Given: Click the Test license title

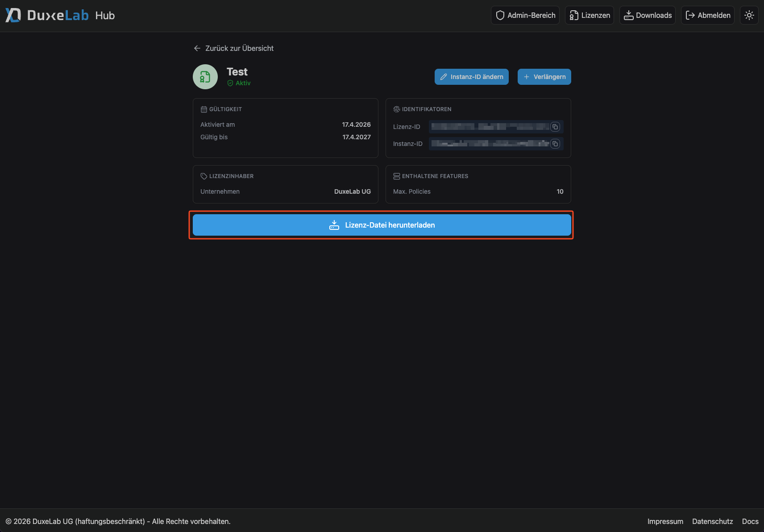Looking at the screenshot, I should 237,72.
